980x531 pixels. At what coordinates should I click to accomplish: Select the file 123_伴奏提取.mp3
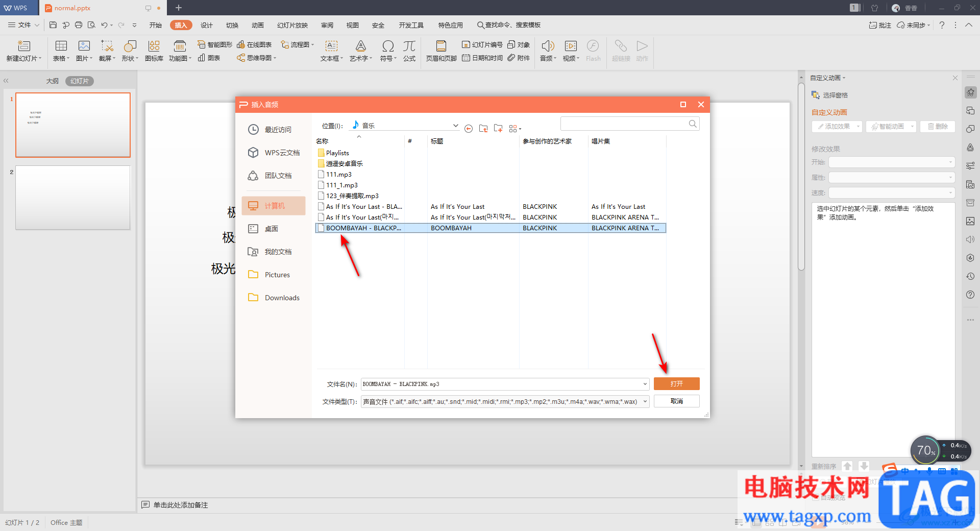click(352, 196)
